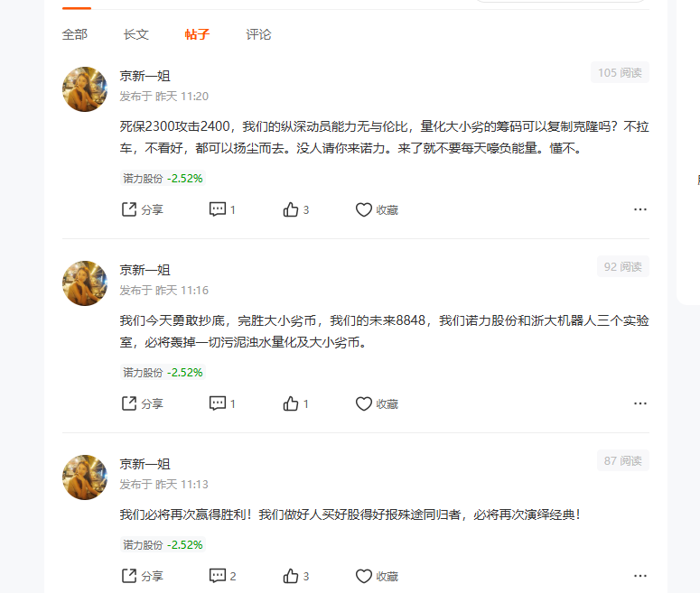Image resolution: width=700 pixels, height=593 pixels.
Task: Open more options for the 11:13 post
Action: 640,576
